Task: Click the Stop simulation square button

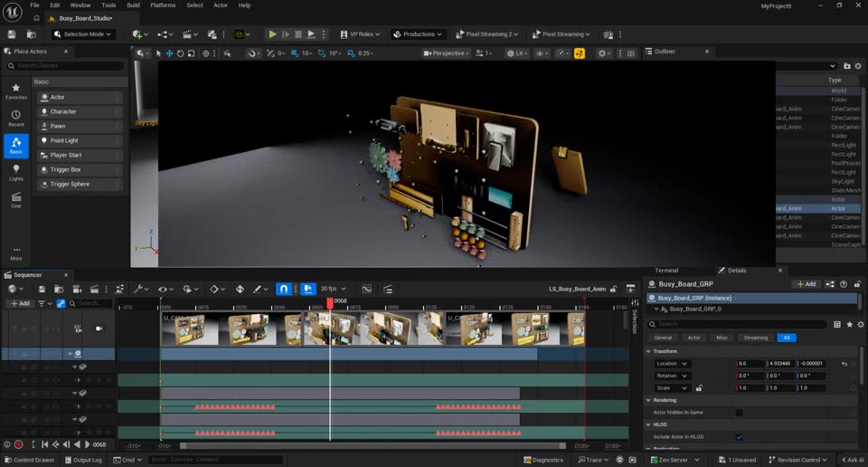Action: click(297, 34)
